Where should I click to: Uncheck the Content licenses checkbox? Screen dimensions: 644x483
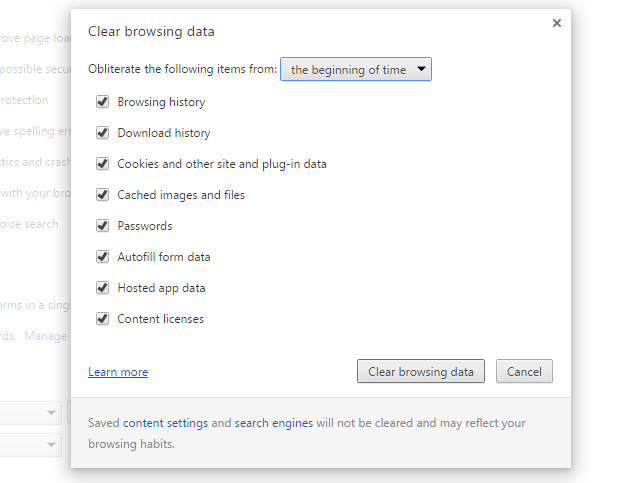102,319
